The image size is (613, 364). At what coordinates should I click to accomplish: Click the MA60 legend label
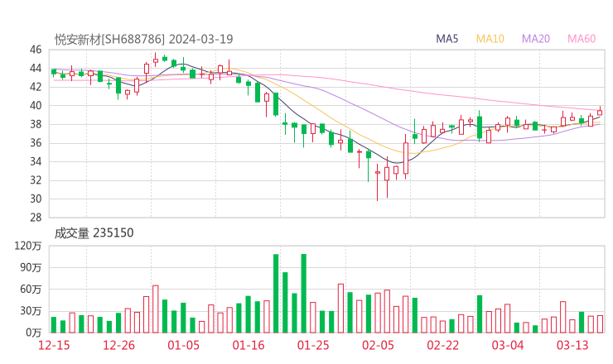click(582, 39)
